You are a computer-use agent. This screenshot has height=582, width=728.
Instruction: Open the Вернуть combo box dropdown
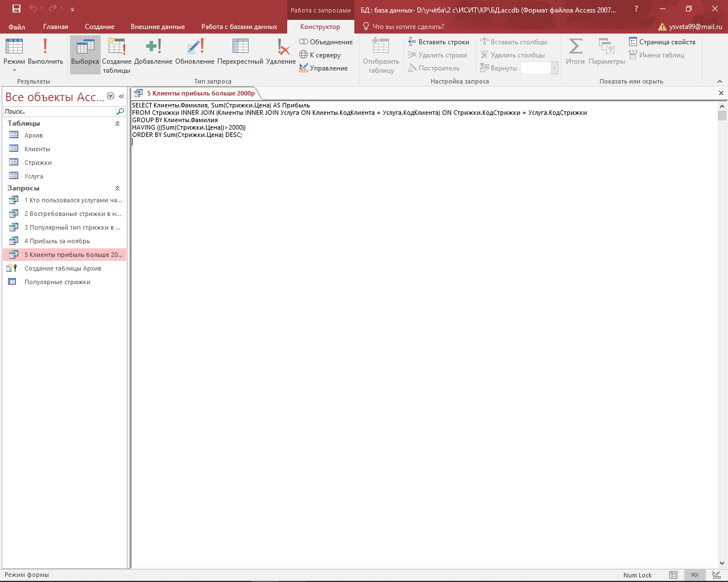point(554,68)
